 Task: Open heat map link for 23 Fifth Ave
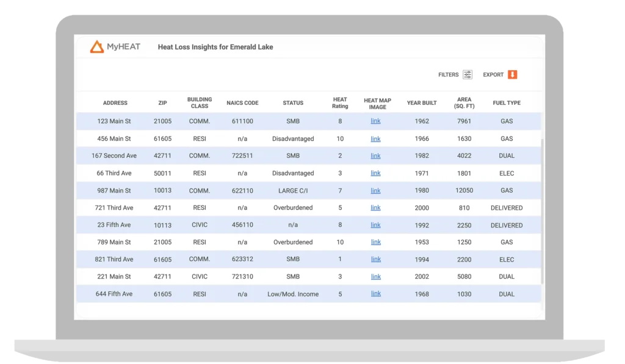[x=375, y=225]
